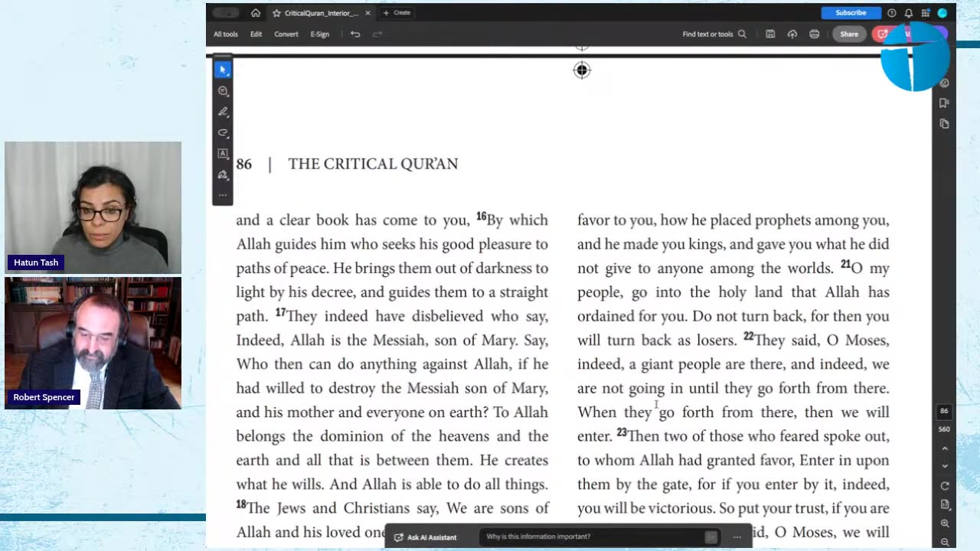Zoom out of the document

pos(944,542)
